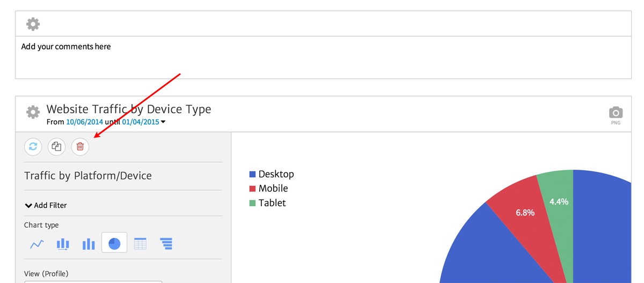Click the refresh widget icon
Viewport: 644px width, 283px height.
click(33, 147)
